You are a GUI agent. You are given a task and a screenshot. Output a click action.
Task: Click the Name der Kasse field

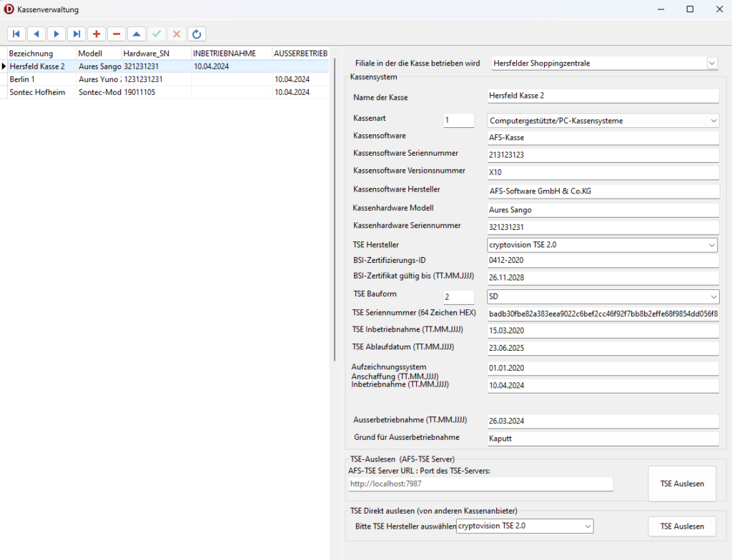(603, 96)
